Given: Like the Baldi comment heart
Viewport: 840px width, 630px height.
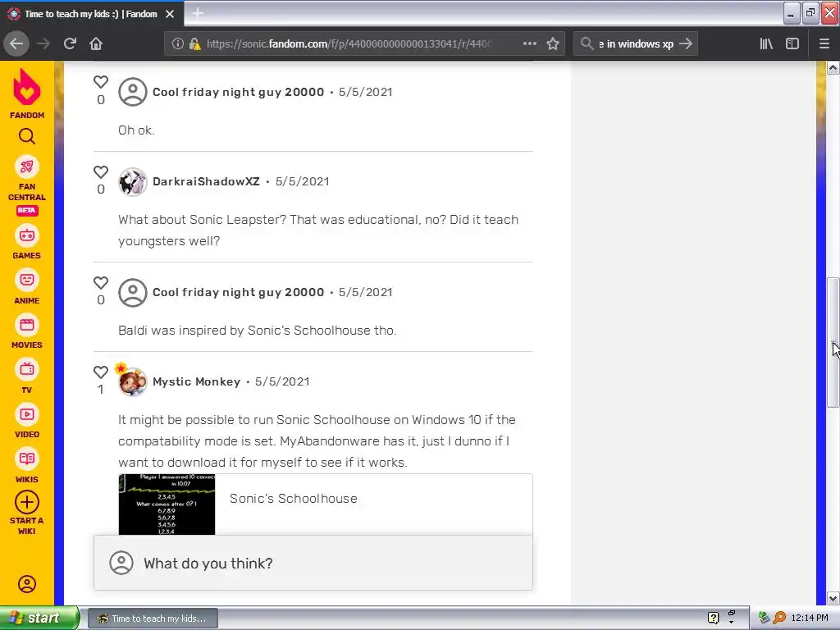Looking at the screenshot, I should click(101, 283).
